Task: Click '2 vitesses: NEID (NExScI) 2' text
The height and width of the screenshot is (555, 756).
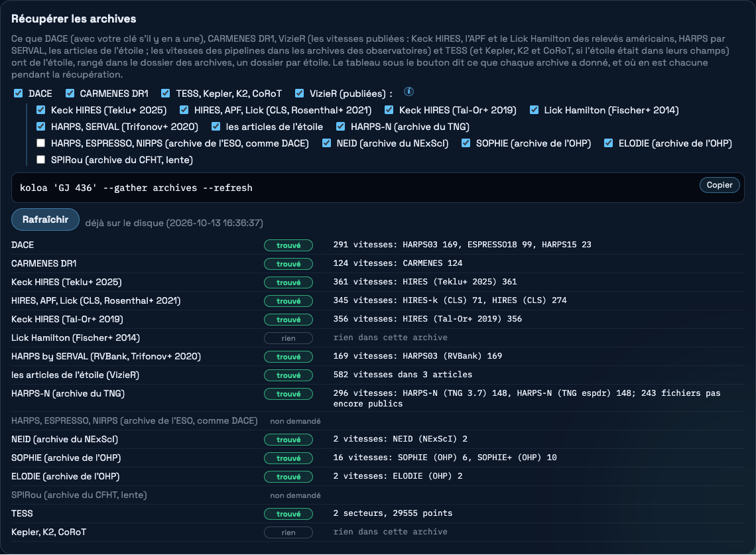Action: [x=400, y=439]
